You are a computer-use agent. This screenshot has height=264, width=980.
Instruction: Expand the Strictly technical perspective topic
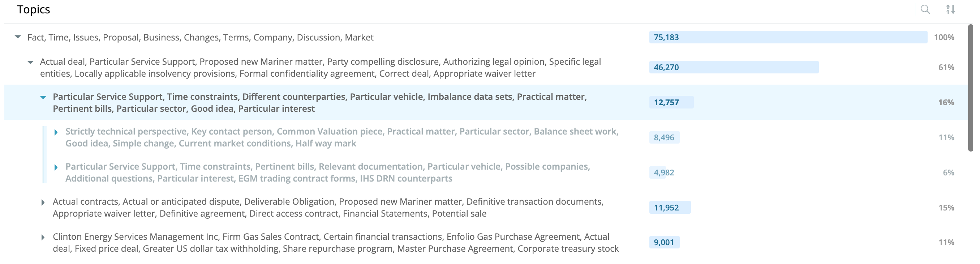tap(56, 132)
